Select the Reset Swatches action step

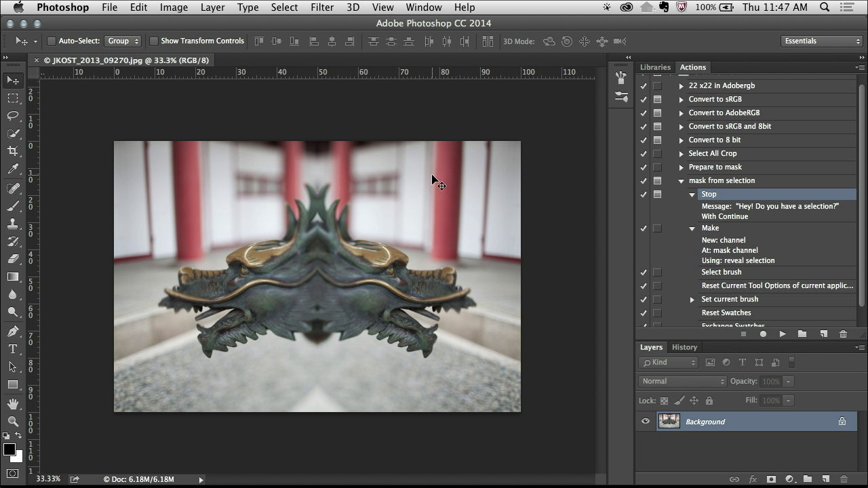726,313
